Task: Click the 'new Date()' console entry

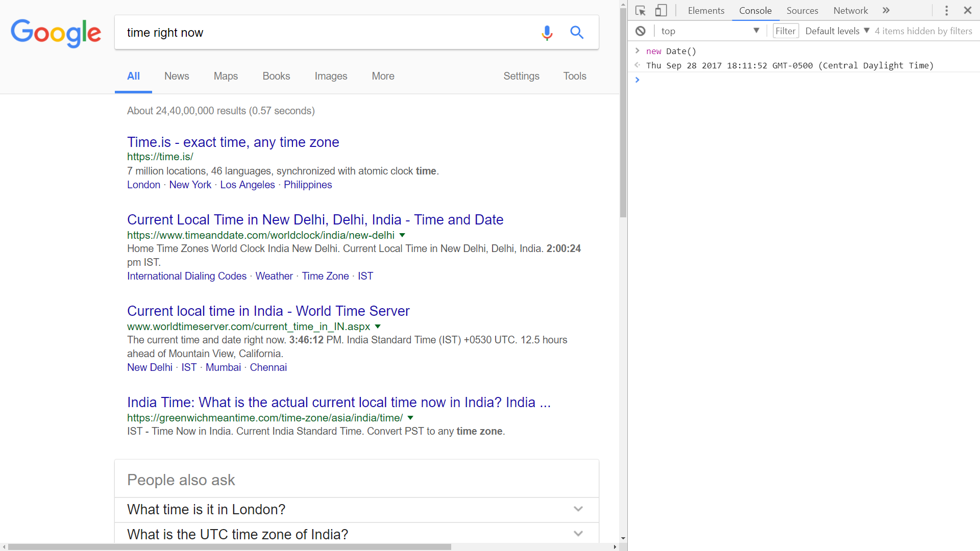Action: (x=671, y=52)
